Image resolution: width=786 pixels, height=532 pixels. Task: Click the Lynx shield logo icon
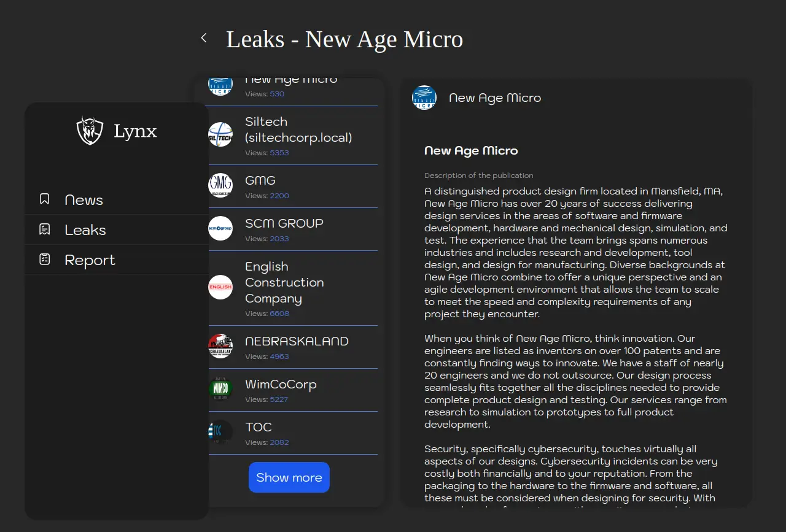tap(90, 131)
